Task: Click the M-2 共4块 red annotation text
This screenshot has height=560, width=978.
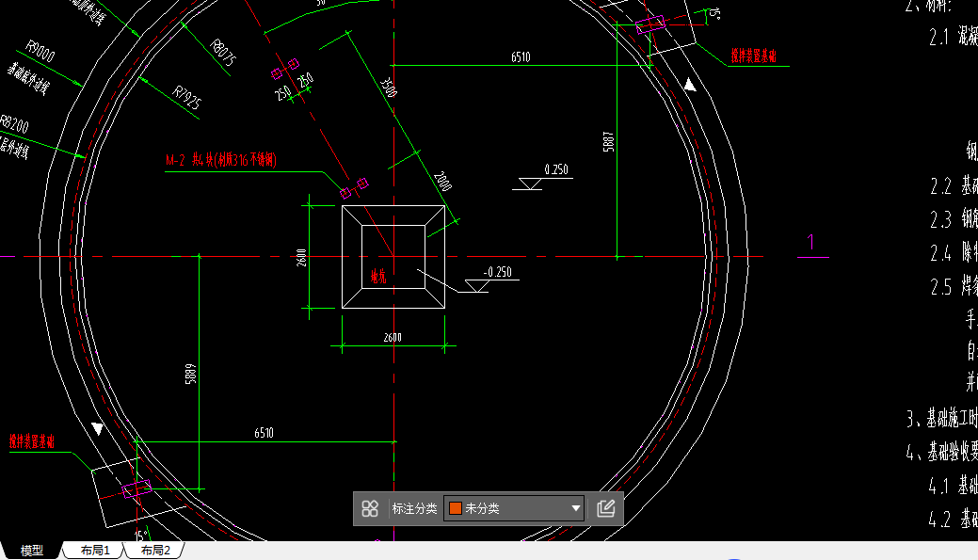Action: point(221,160)
